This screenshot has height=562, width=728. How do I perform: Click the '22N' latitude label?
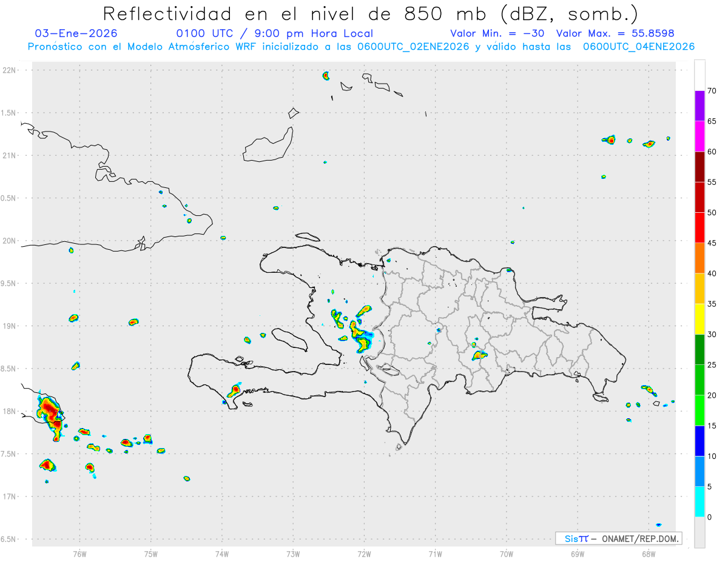pyautogui.click(x=10, y=70)
